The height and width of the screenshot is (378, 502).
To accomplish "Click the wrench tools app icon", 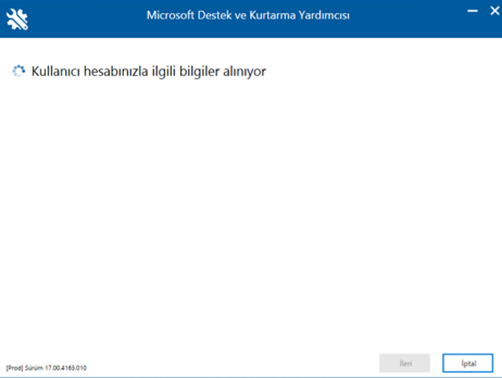I will tap(17, 19).
